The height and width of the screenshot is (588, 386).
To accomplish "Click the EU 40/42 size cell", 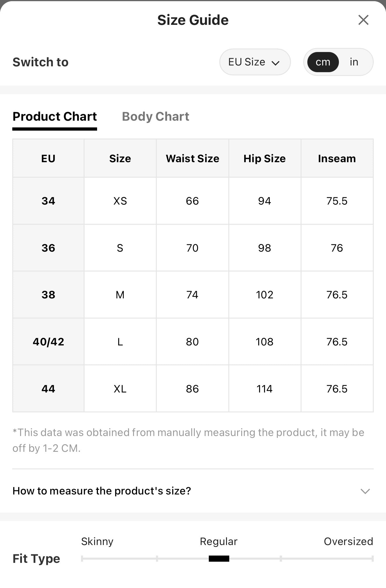I will point(48,342).
